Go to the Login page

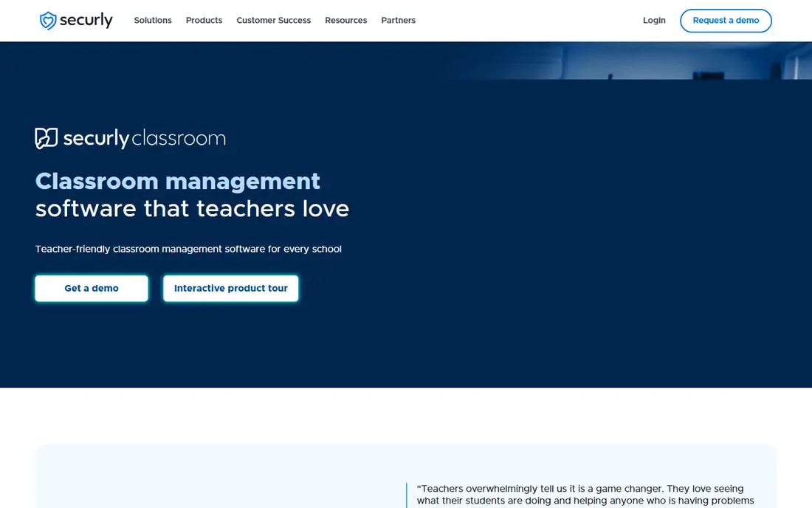pyautogui.click(x=654, y=20)
